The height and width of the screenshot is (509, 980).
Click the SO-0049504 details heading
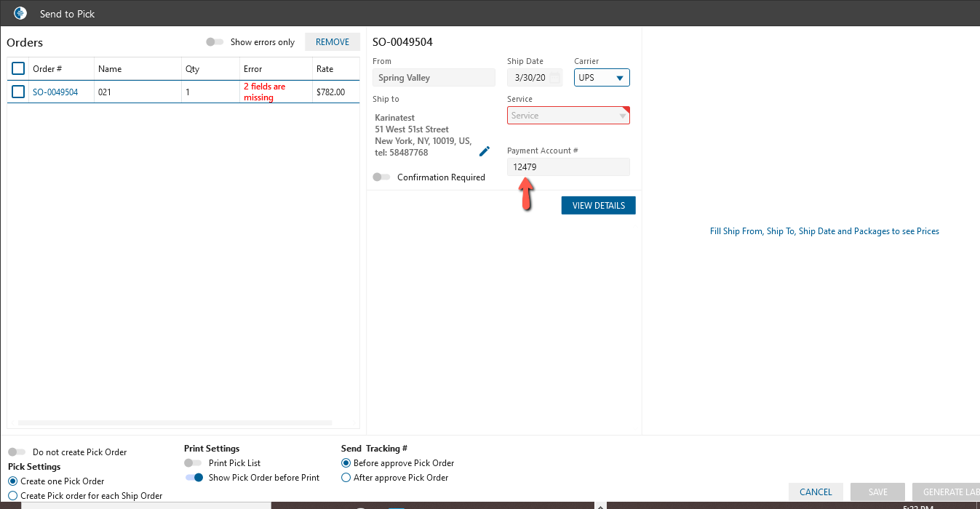pos(402,42)
